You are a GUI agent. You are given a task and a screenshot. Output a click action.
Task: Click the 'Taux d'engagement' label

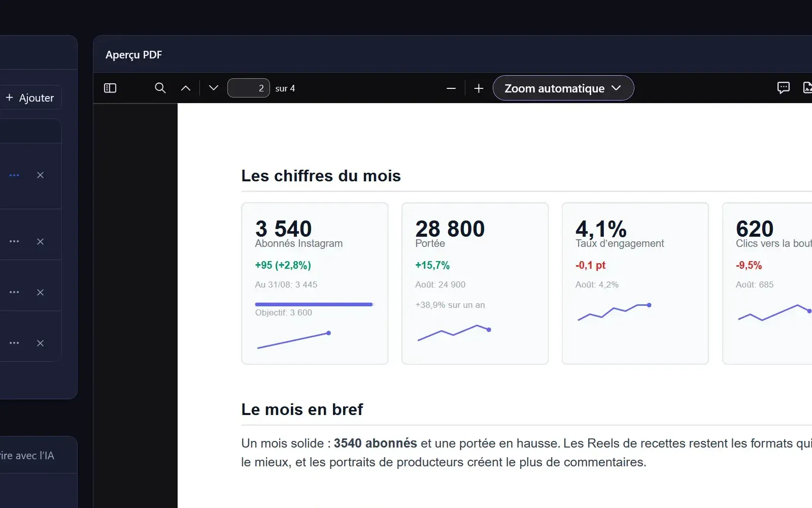point(620,243)
